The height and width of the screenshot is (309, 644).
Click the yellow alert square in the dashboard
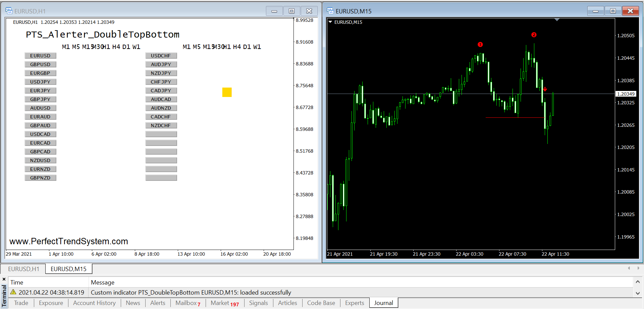[x=227, y=92]
